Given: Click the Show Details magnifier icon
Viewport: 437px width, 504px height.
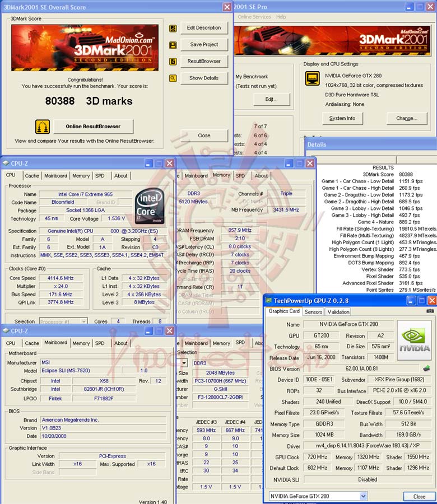Looking at the screenshot, I should point(173,78).
